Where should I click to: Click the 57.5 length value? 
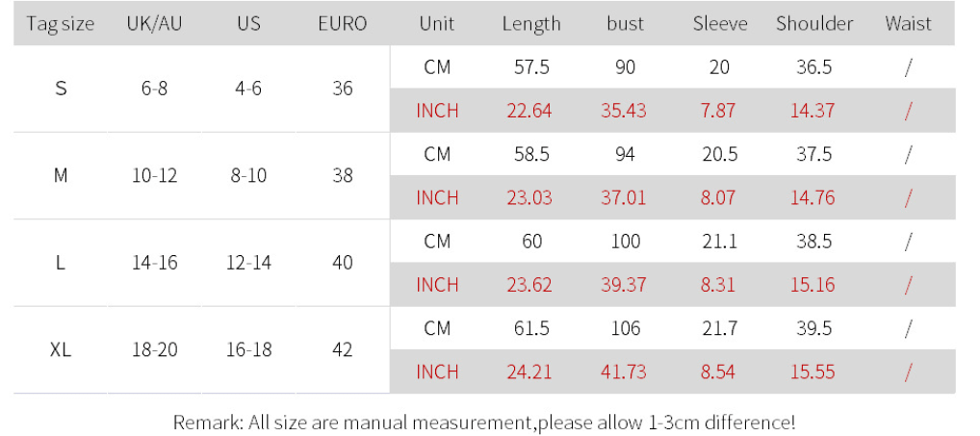pos(531,66)
